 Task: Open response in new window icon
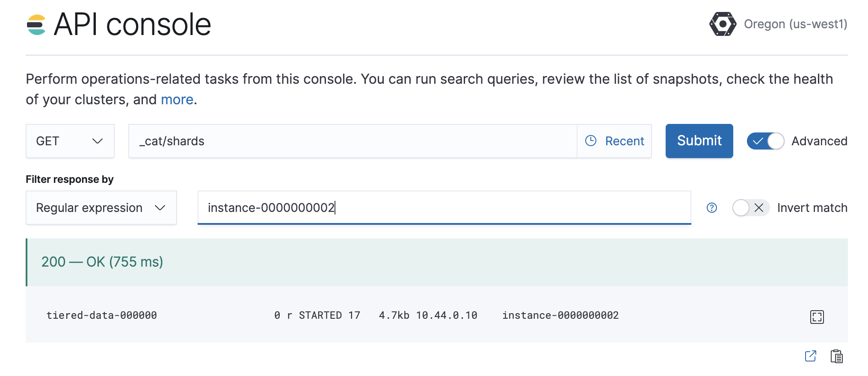(x=810, y=356)
